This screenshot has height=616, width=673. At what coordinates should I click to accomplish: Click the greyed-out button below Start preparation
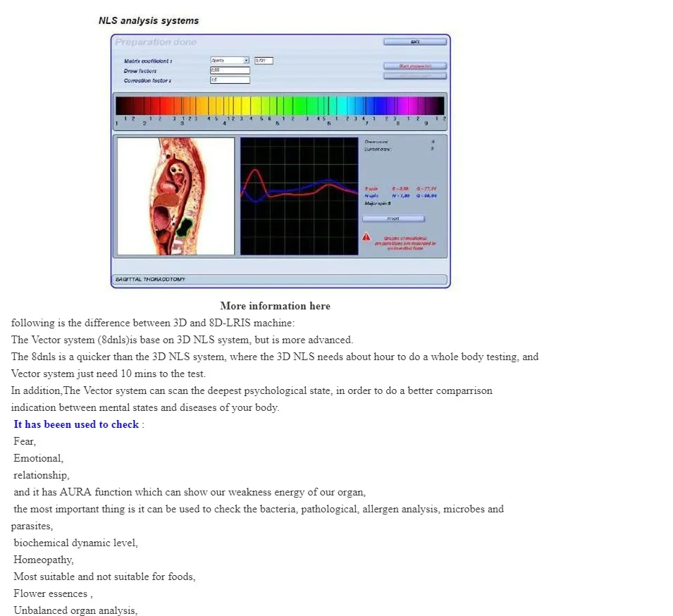coord(415,75)
